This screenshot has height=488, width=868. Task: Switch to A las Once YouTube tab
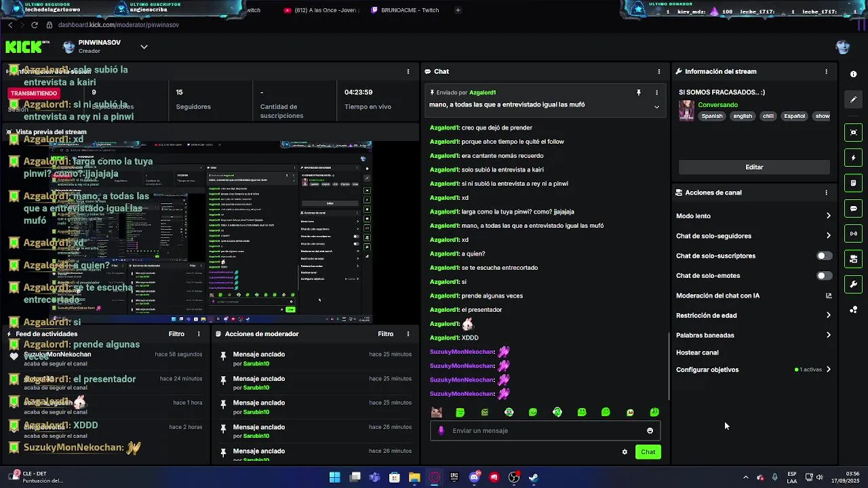[x=321, y=10]
